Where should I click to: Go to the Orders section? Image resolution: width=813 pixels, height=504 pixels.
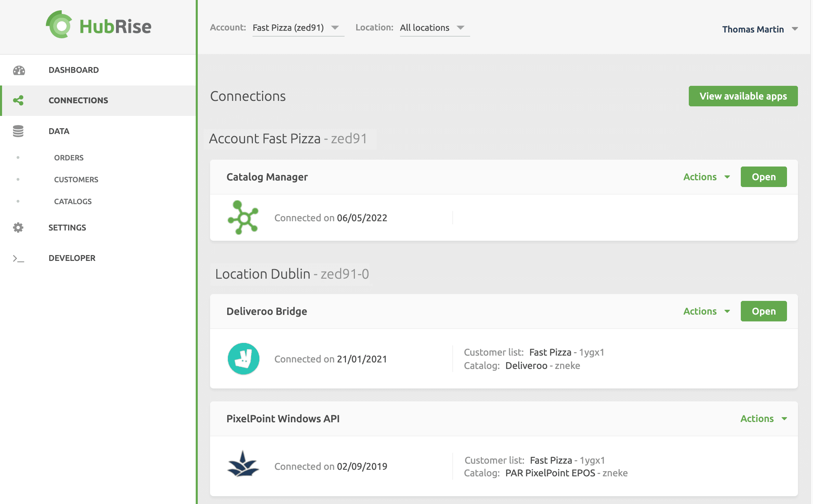69,158
